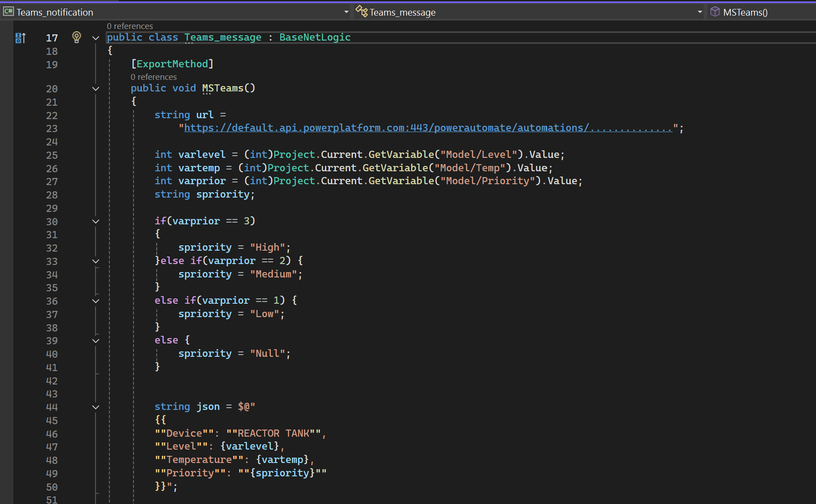816x504 pixels.
Task: Click the method cube icon beside MSTeams()
Action: [x=715, y=12]
